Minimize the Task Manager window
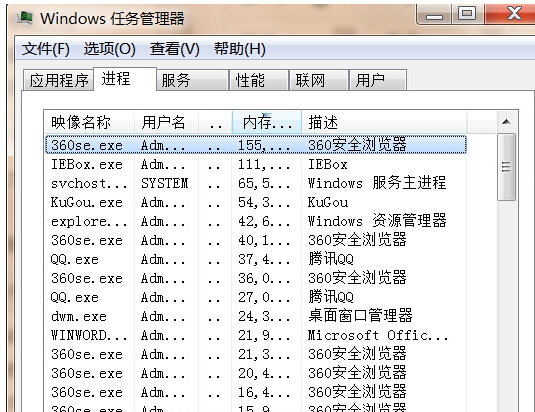535x412 pixels. (x=434, y=14)
